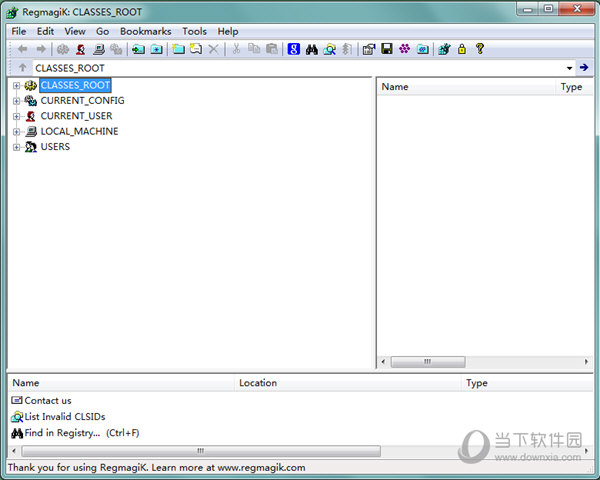Click the RegmagiK wizard toolbar icon
600x480 pixels.
pos(444,49)
